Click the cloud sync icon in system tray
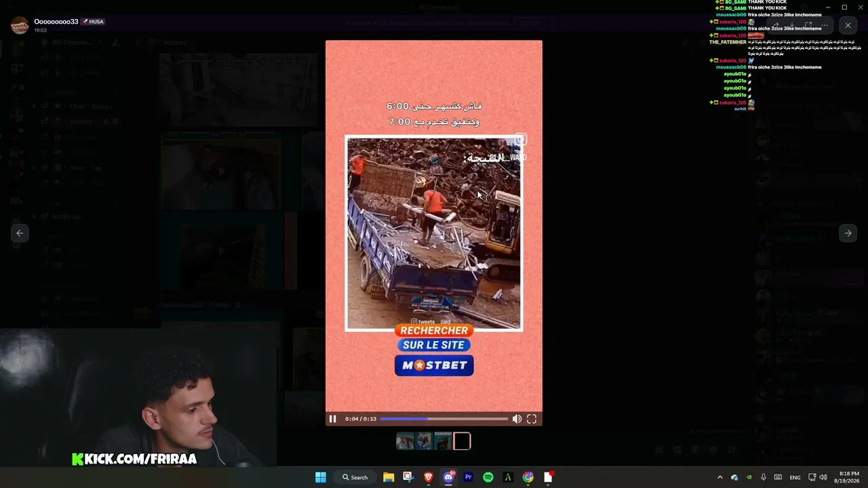This screenshot has width=868, height=488. [734, 477]
